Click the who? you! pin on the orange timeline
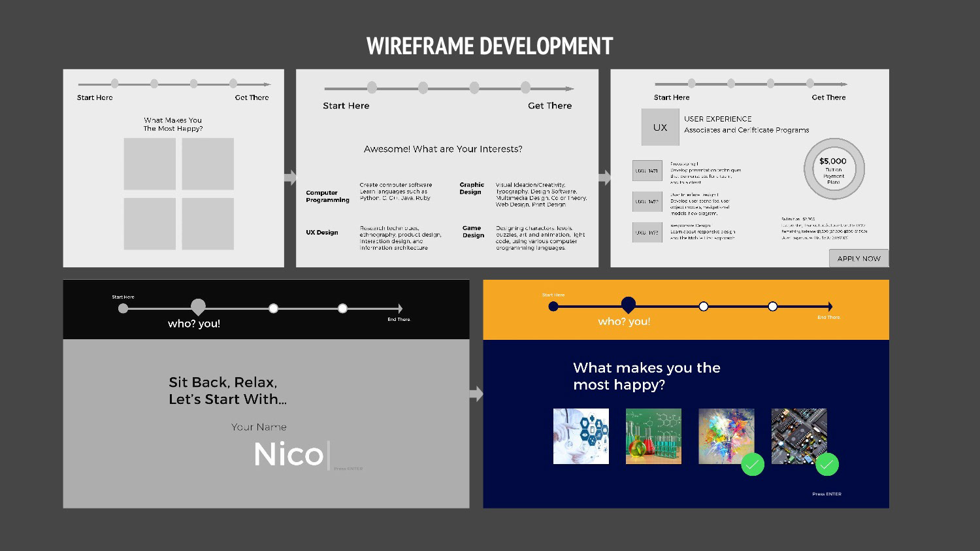This screenshot has width=980, height=551. click(x=628, y=305)
